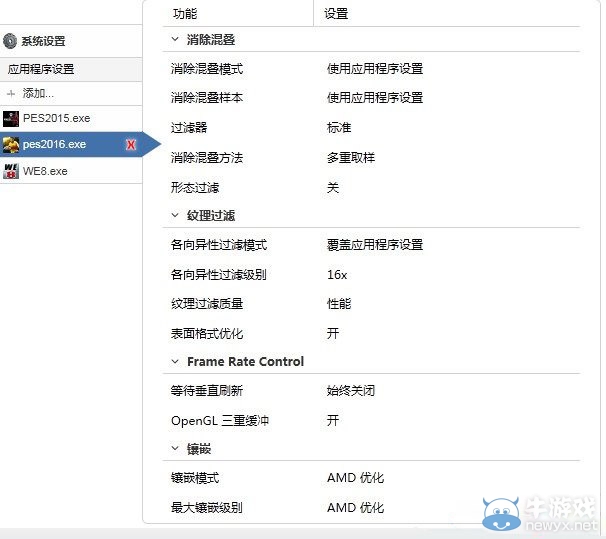Select the pes2016.exe profile
The image size is (606, 539).
(x=71, y=145)
